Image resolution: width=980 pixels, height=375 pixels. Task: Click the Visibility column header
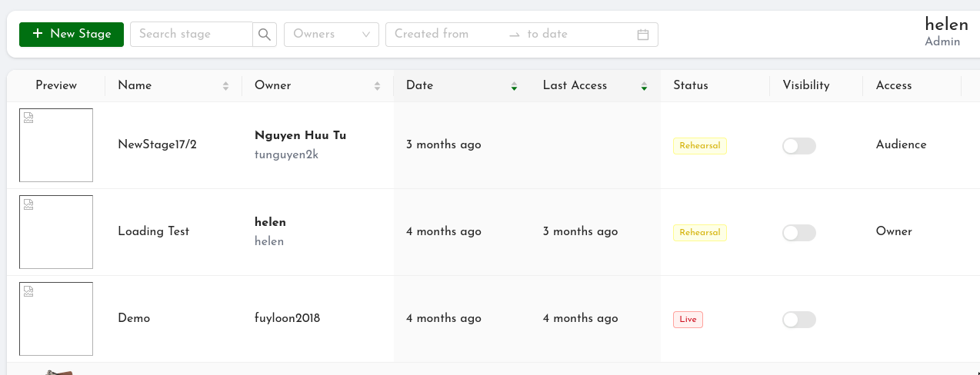click(805, 85)
